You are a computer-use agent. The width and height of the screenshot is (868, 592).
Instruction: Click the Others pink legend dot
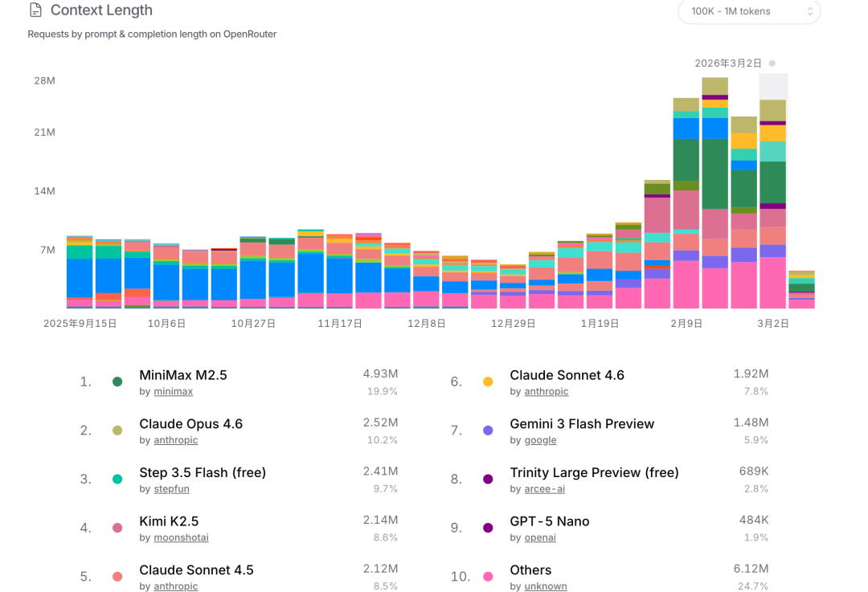(x=488, y=577)
